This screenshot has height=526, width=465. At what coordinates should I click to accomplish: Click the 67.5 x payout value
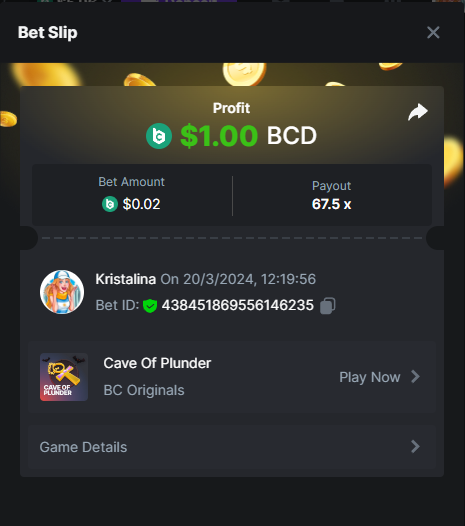point(331,204)
